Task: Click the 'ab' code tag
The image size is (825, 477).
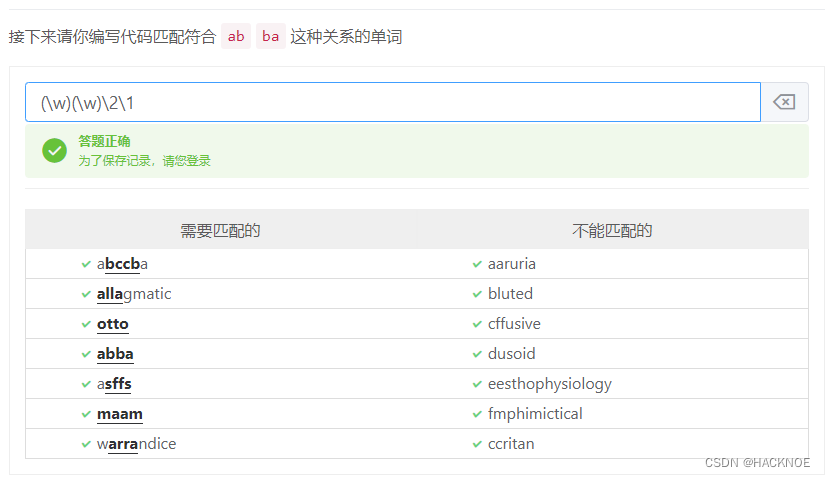Action: [x=236, y=36]
